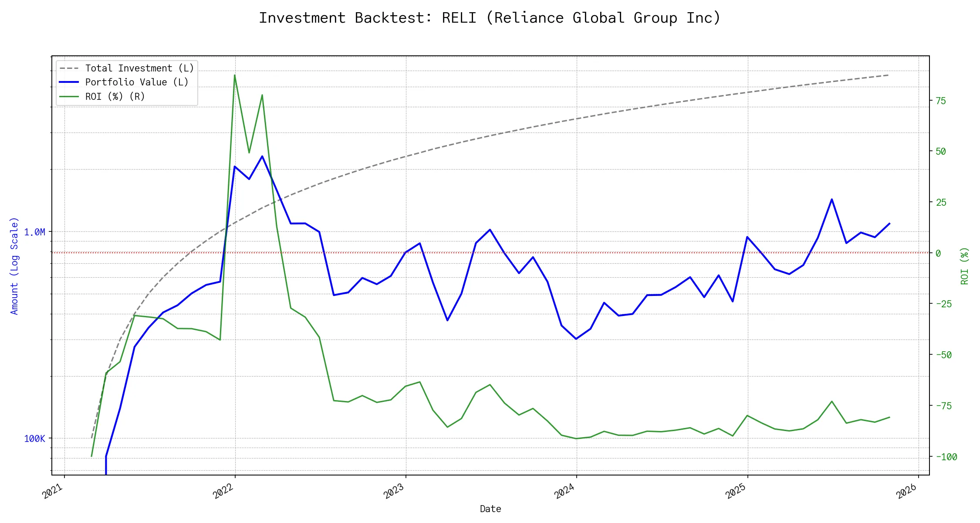The height and width of the screenshot is (523, 980).
Task: Click the 75 right axis tick label
Action: point(940,101)
